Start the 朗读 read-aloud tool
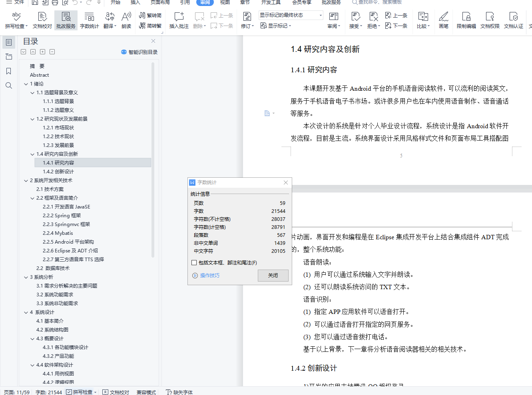Screen dimensions: 532x395 pyautogui.click(x=126, y=20)
